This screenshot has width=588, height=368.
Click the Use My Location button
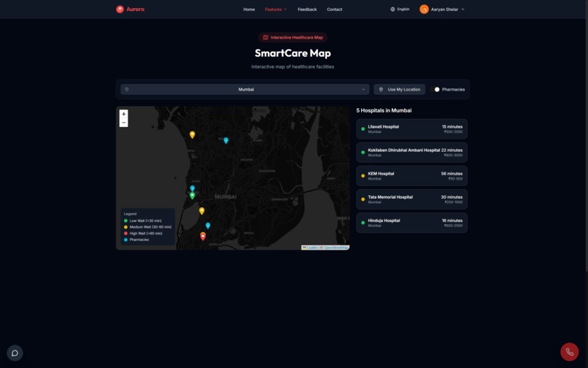(x=399, y=89)
